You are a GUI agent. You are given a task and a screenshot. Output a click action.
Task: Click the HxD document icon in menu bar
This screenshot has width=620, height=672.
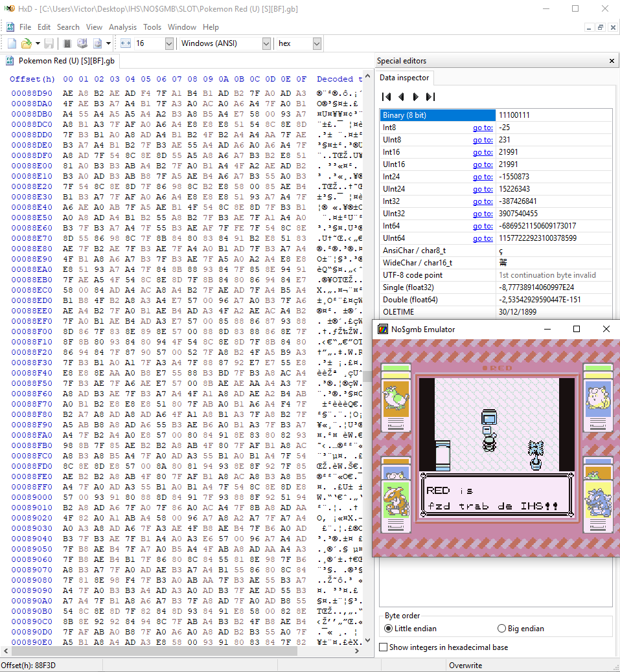tap(10, 27)
